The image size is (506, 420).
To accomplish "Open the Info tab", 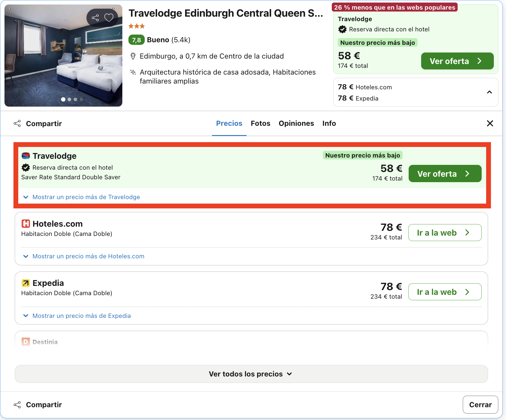I will coord(329,123).
